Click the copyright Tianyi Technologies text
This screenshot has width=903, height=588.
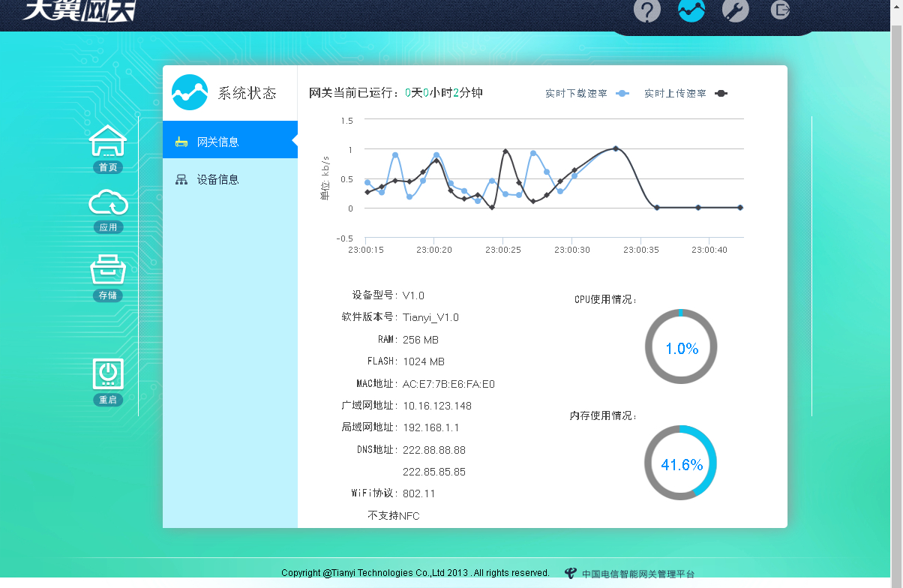tap(415, 572)
